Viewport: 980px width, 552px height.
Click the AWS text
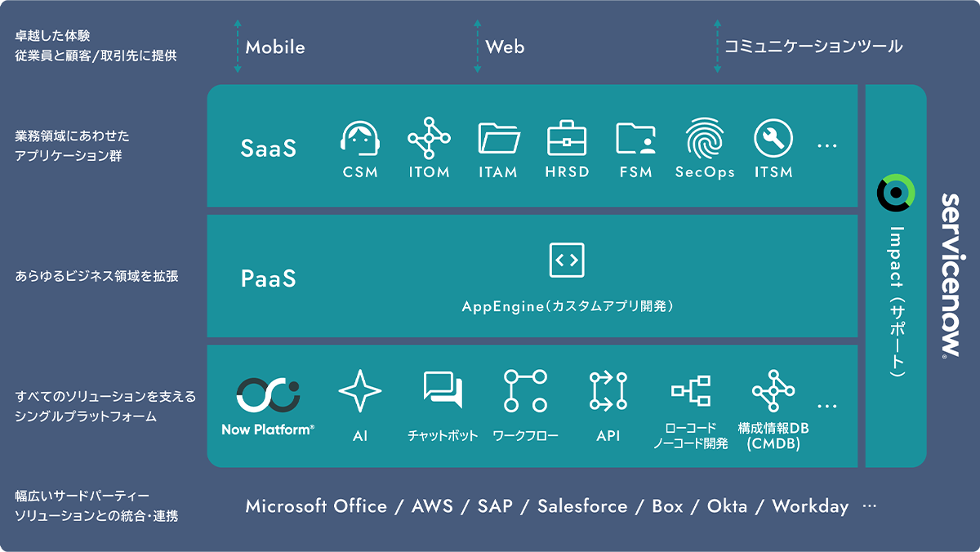point(432,506)
